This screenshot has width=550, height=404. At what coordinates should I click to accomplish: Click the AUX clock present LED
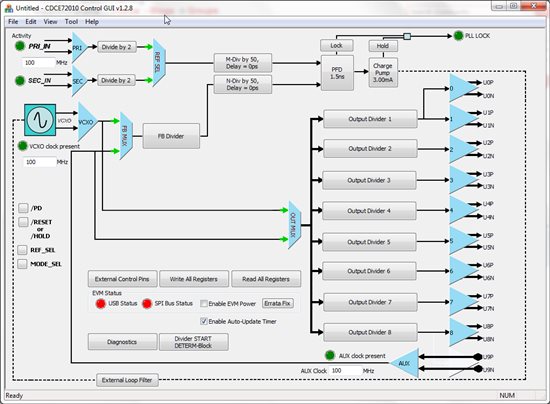[330, 356]
